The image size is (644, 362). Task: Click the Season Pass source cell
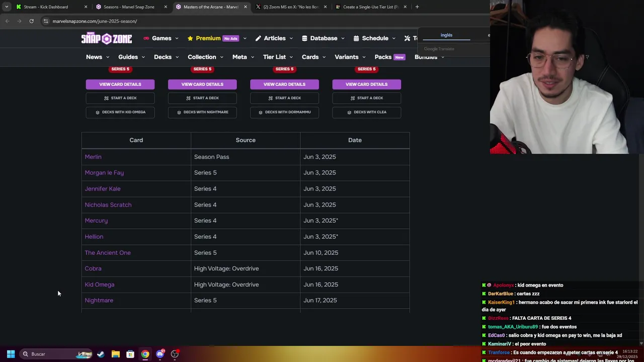pyautogui.click(x=246, y=157)
